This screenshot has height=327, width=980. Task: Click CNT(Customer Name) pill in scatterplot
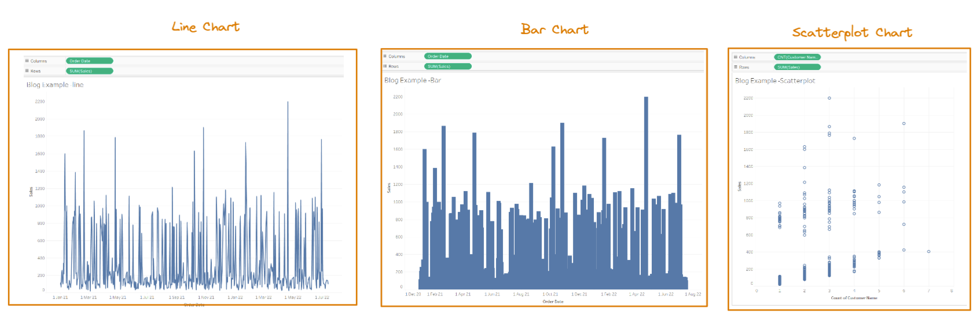797,57
